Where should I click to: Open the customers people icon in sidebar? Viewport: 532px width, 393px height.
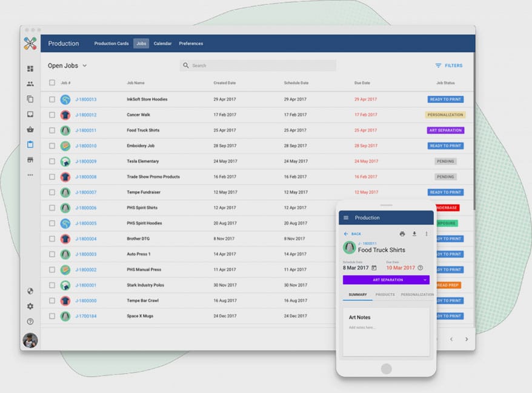click(30, 84)
